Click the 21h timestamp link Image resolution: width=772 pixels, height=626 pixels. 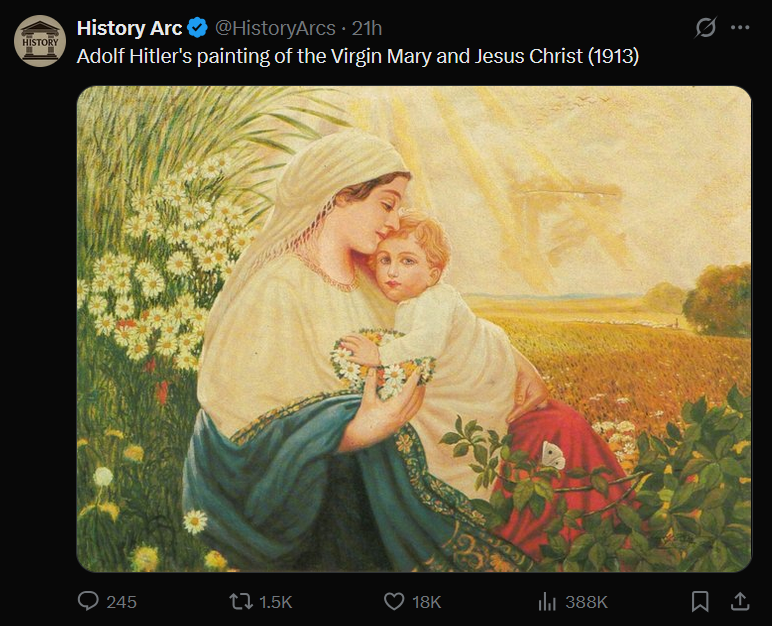click(x=367, y=28)
